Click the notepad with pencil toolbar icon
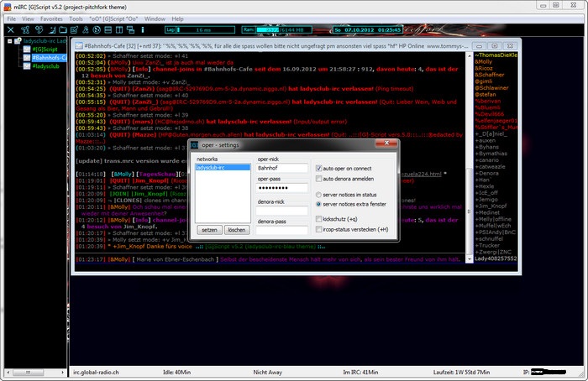The width and height of the screenshot is (588, 381). [x=74, y=29]
